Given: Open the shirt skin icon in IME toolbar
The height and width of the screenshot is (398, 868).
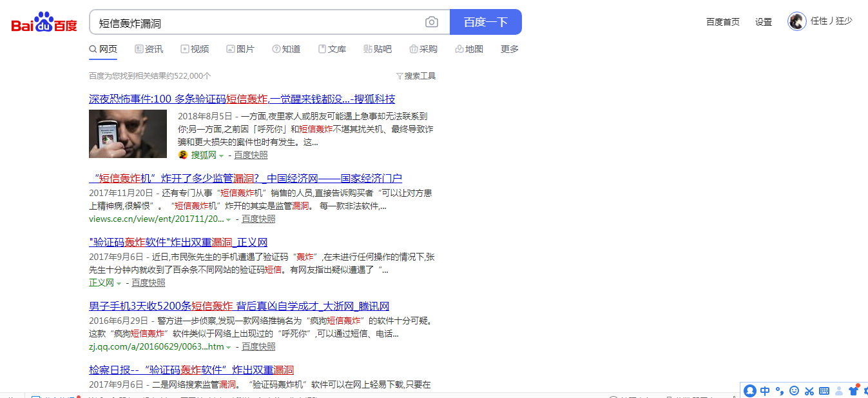Looking at the screenshot, I should tap(854, 390).
